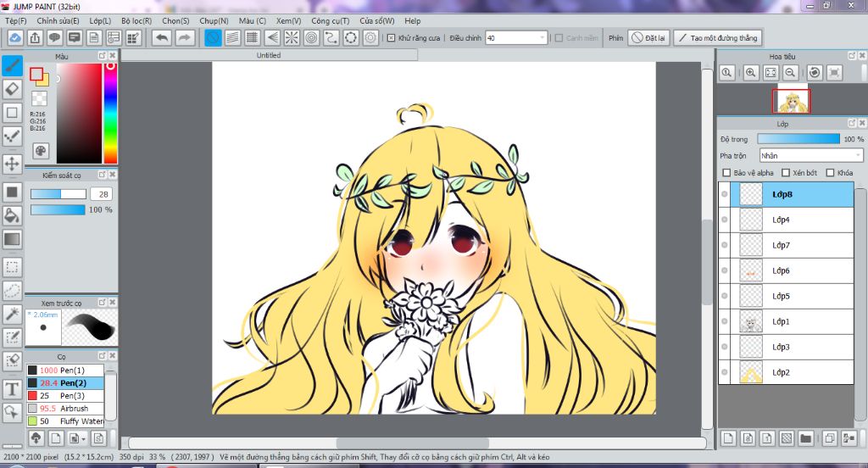Viewport: 868px width, 468px height.
Task: Enable parallel lines snap
Action: click(232, 37)
